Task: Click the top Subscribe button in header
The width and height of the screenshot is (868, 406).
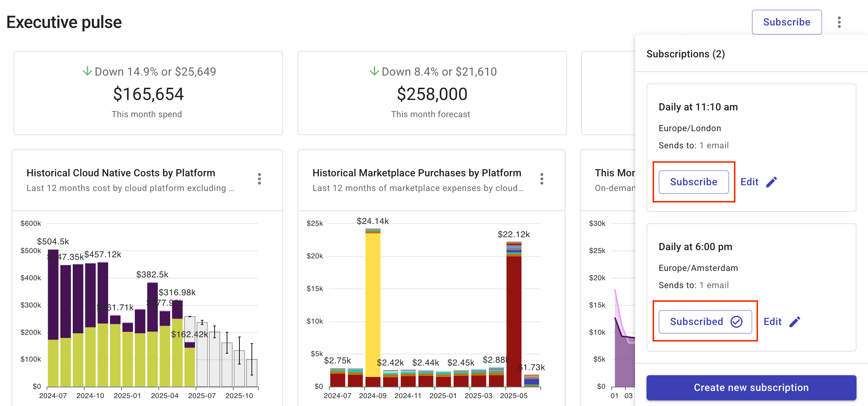Action: [786, 22]
